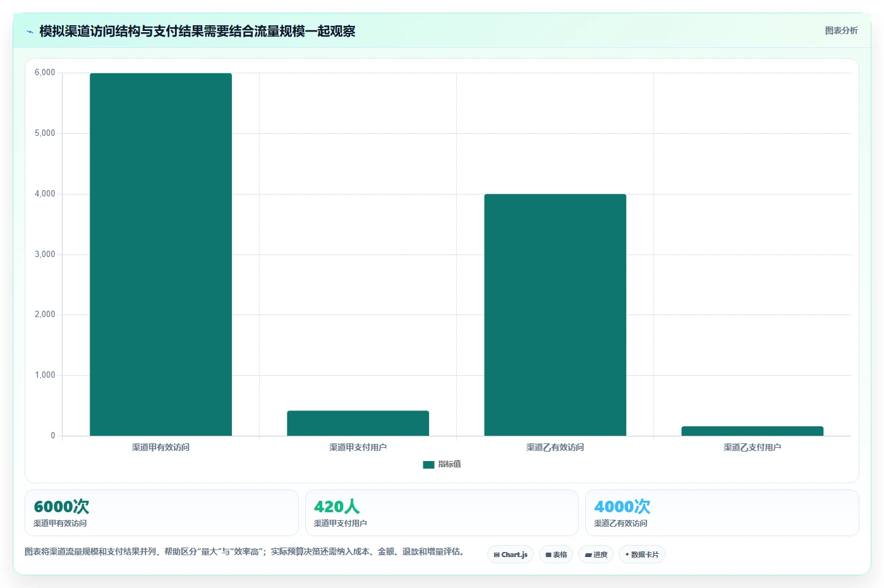This screenshot has height=588, width=884.
Task: Click the x-axis label 渠道甲支付用户
Action: pyautogui.click(x=358, y=447)
